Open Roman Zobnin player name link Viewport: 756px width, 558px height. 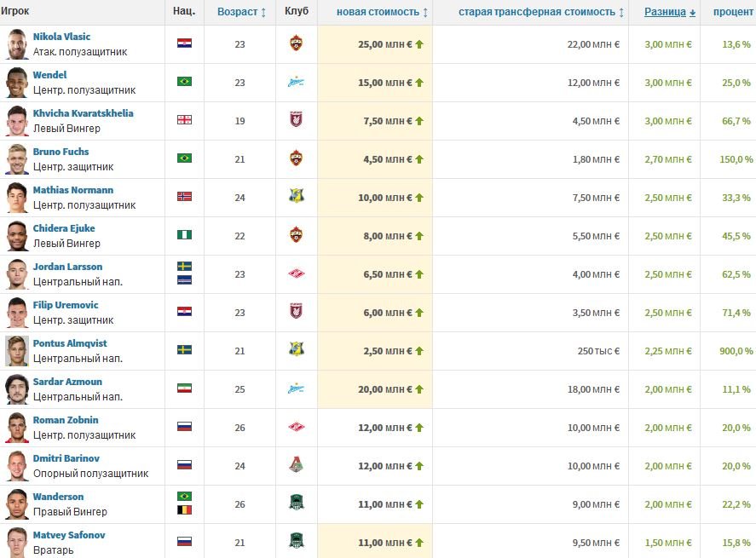point(66,420)
